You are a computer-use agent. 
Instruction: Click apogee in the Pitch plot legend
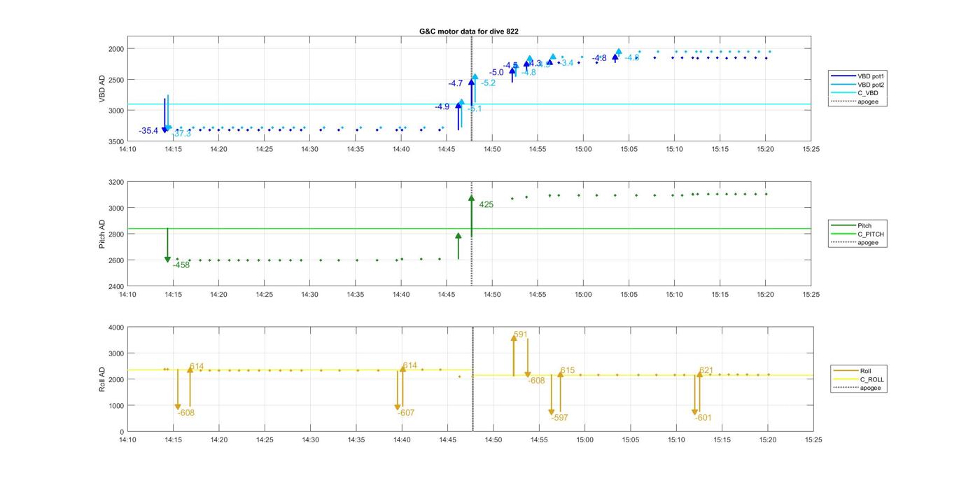click(854, 242)
